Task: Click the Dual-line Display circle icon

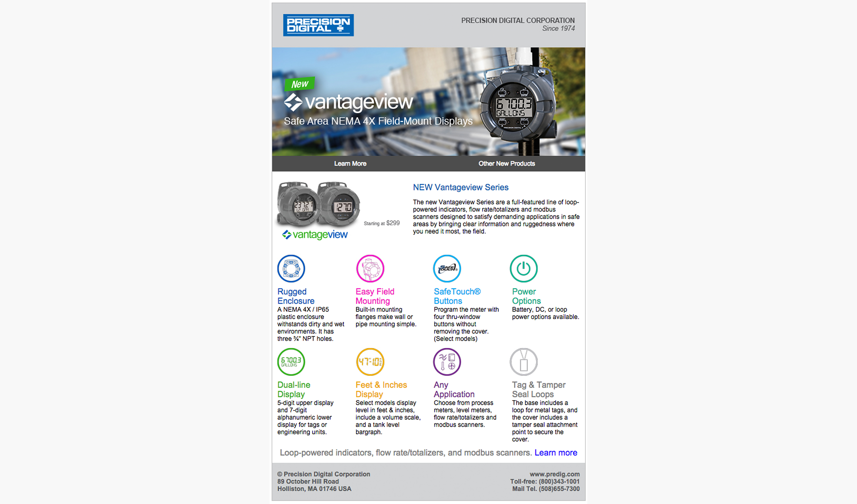Action: click(291, 362)
